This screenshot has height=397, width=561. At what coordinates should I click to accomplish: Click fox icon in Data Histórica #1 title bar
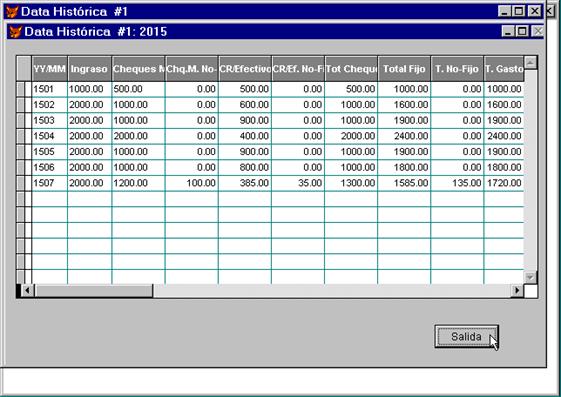12,12
